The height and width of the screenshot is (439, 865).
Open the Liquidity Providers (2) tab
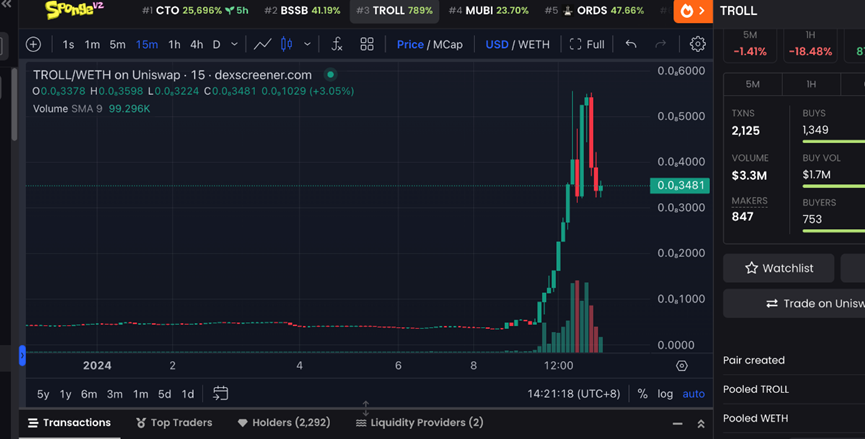pyautogui.click(x=420, y=423)
